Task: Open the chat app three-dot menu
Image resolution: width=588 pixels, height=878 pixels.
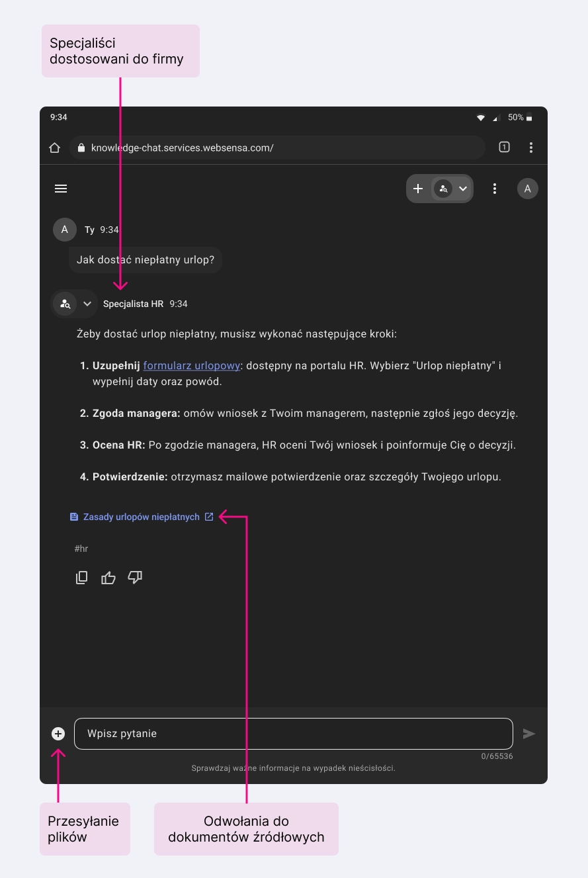Action: 494,189
